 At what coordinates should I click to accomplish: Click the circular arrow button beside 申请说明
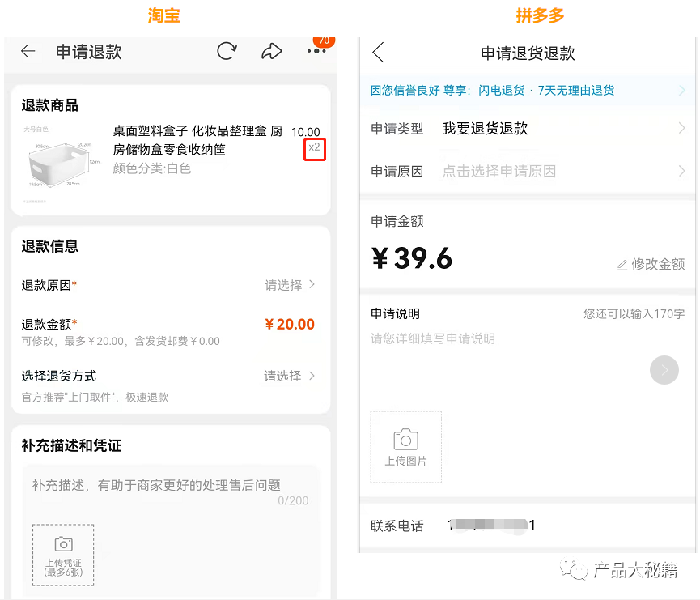[x=664, y=370]
